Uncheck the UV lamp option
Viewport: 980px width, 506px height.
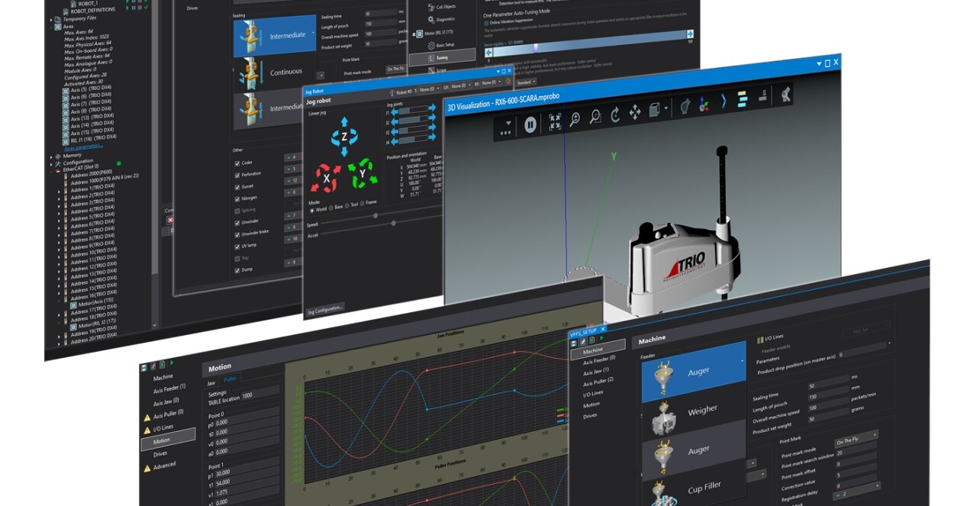(237, 246)
